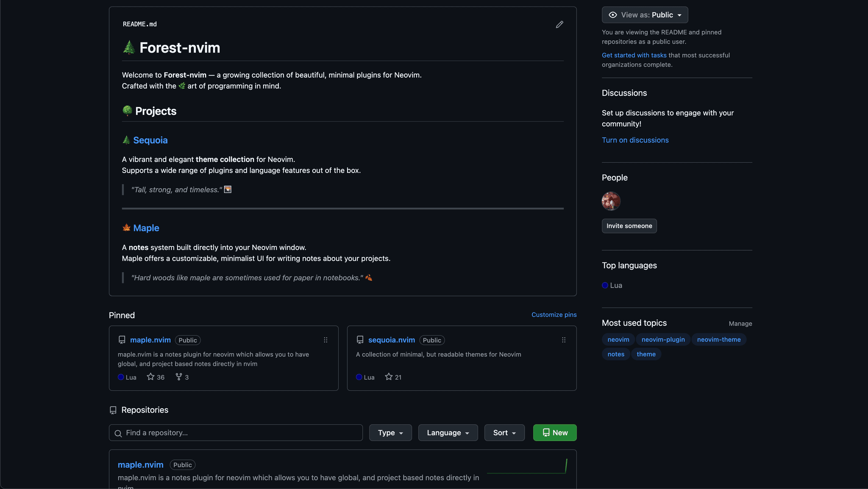Open the Customize pins link
Viewport: 868px width, 489px height.
coord(554,315)
